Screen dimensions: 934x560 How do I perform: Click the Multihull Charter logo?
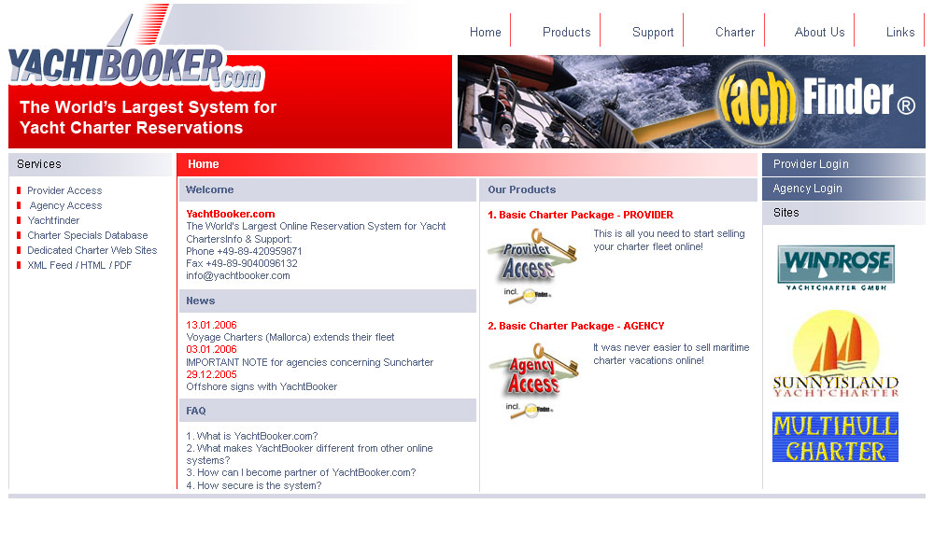click(x=835, y=438)
